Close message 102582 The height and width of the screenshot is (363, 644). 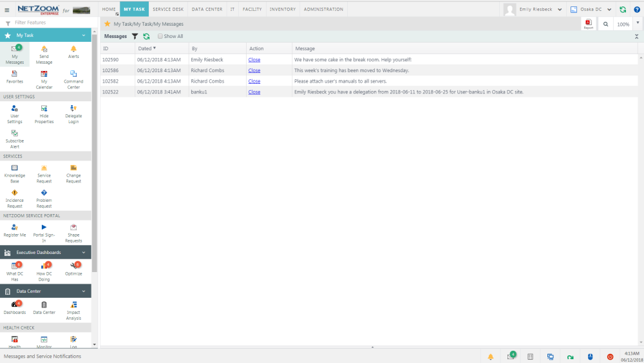tap(254, 81)
